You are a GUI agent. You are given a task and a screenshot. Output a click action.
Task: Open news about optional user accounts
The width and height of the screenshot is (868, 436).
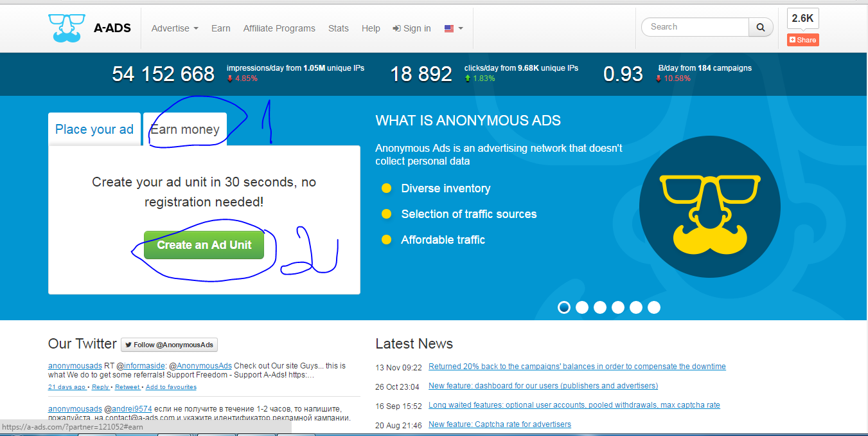pyautogui.click(x=574, y=405)
